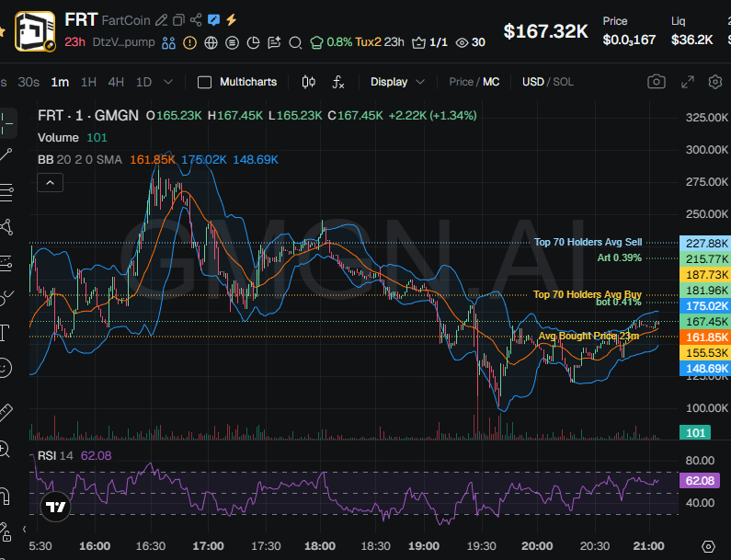Click the circled lines list icon
Image resolution: width=731 pixels, height=560 pixels.
pyautogui.click(x=232, y=43)
